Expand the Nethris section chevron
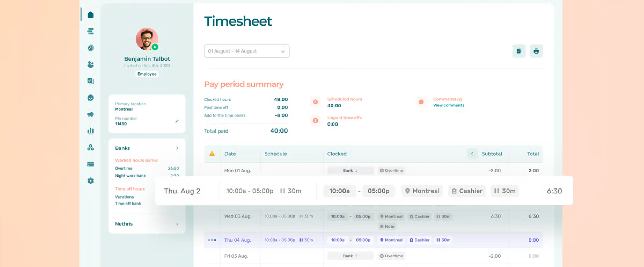The height and width of the screenshot is (267, 644). 177,224
